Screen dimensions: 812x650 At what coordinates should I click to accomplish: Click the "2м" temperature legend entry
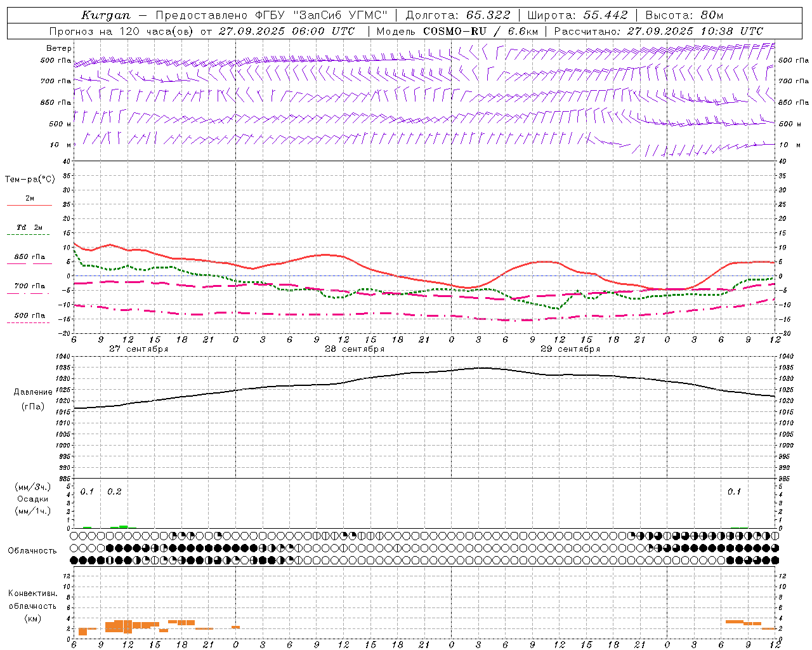[30, 199]
